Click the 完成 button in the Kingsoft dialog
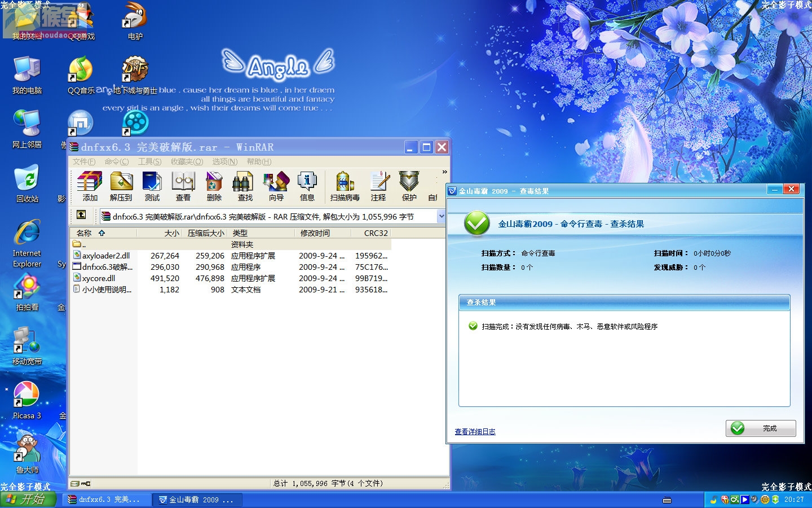812x508 pixels. click(x=761, y=428)
